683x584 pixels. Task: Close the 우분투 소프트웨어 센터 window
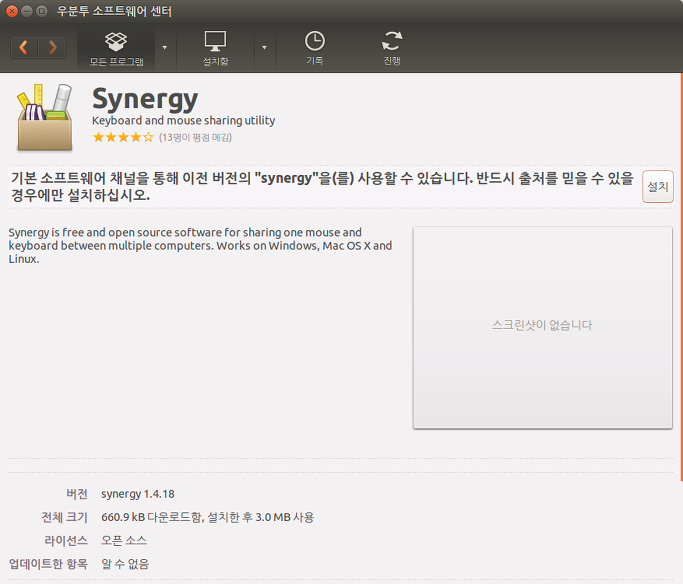(x=12, y=11)
